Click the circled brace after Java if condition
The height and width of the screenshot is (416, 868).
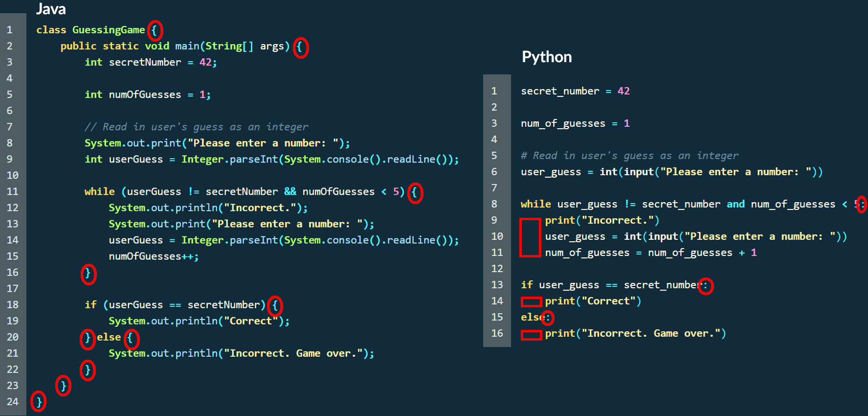click(275, 306)
